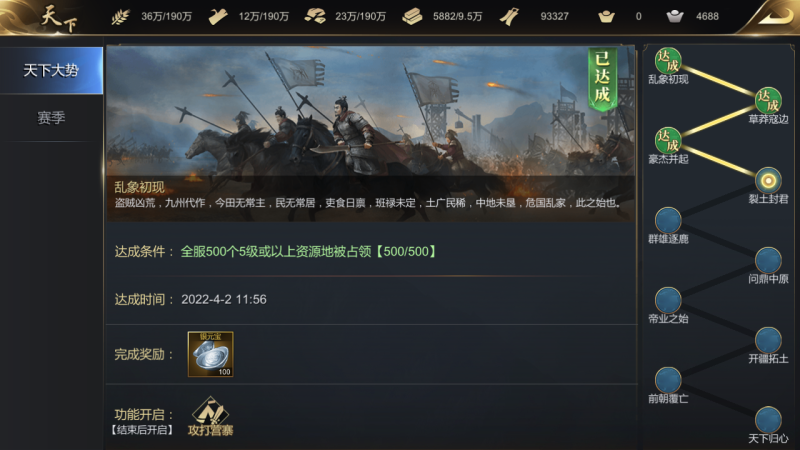The height and width of the screenshot is (450, 800).
Task: Click the silver ingot currency icon
Action: [x=674, y=16]
